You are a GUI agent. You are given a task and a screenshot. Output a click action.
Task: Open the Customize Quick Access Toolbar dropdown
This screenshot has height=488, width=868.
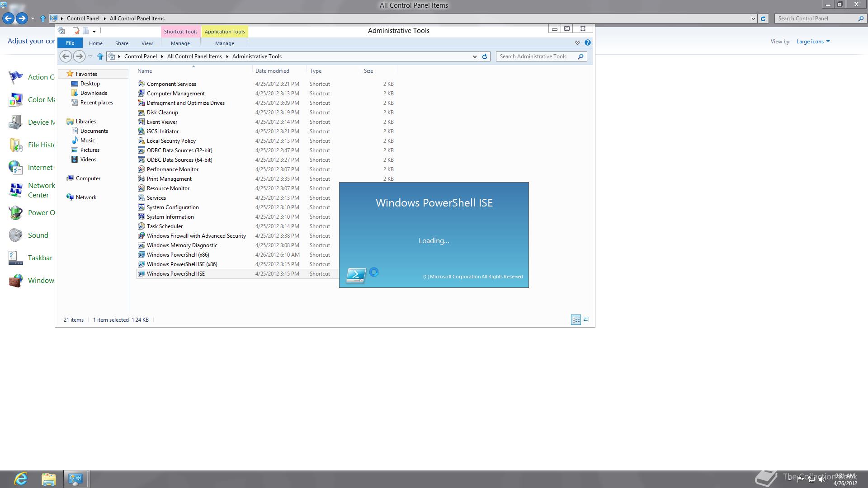point(94,31)
